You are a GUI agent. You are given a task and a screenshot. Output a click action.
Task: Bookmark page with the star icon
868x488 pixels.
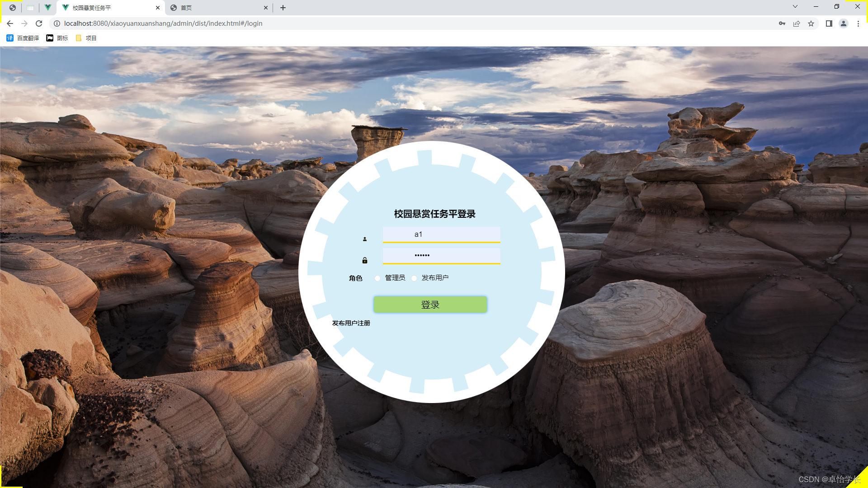point(811,23)
